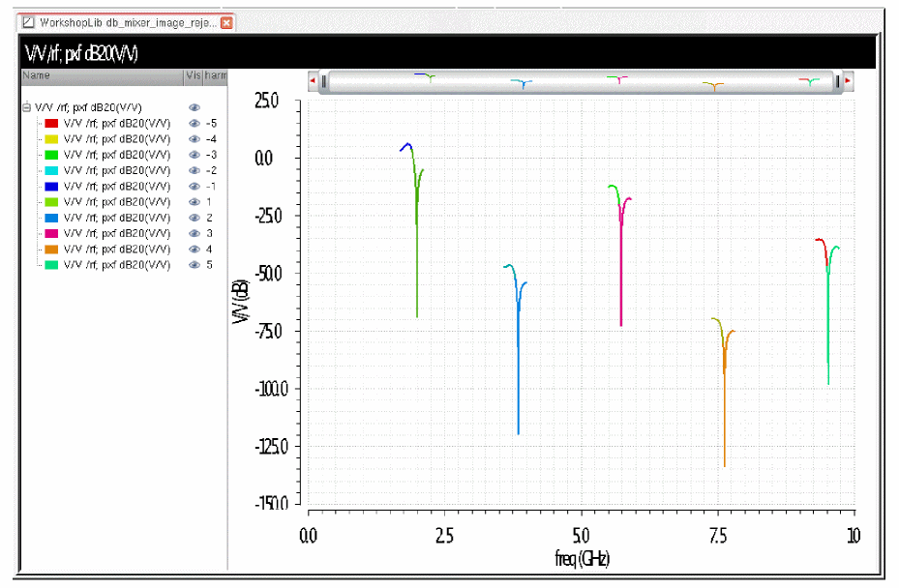Select the harmonic 4 trace name
Image resolution: width=899 pixels, height=588 pixels.
click(x=116, y=250)
